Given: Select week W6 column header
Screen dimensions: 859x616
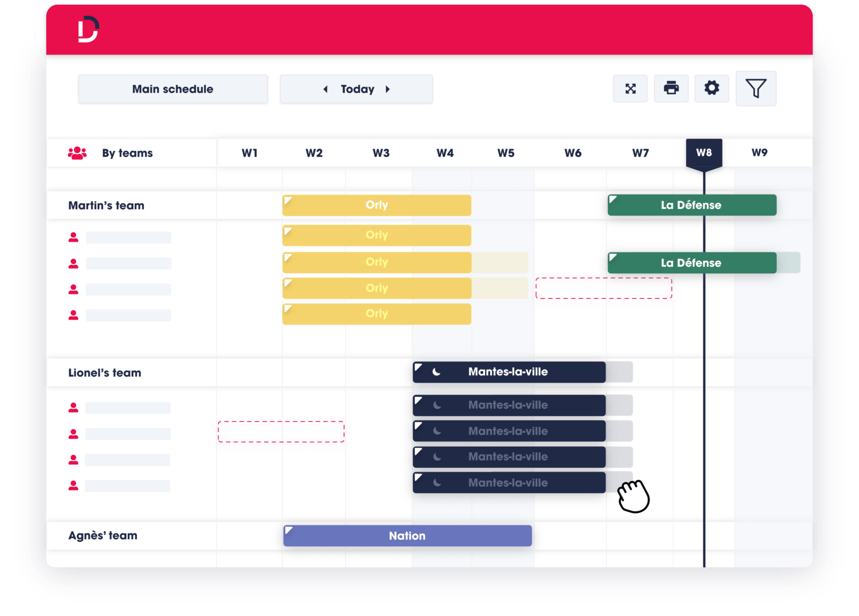Looking at the screenshot, I should 573,153.
